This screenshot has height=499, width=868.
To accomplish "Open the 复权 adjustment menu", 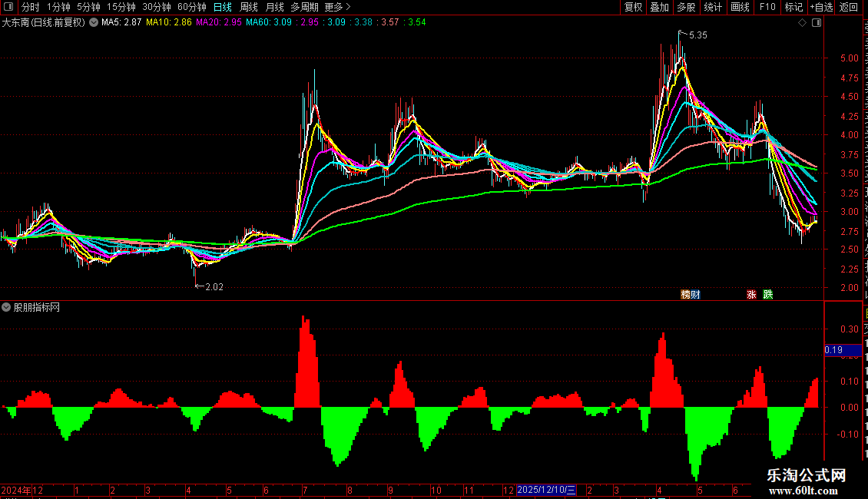I will (633, 7).
